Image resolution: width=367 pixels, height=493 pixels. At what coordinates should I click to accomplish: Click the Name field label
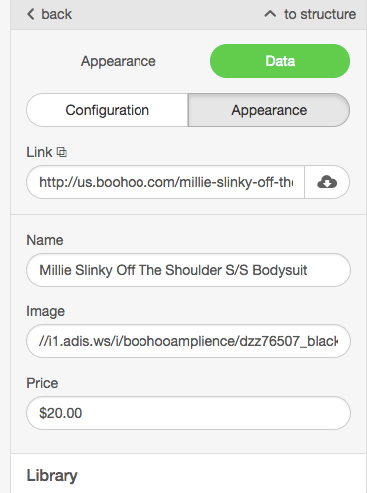coord(45,240)
